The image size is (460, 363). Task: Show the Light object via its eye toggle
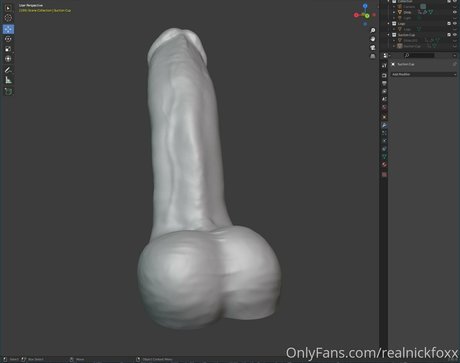pos(455,18)
